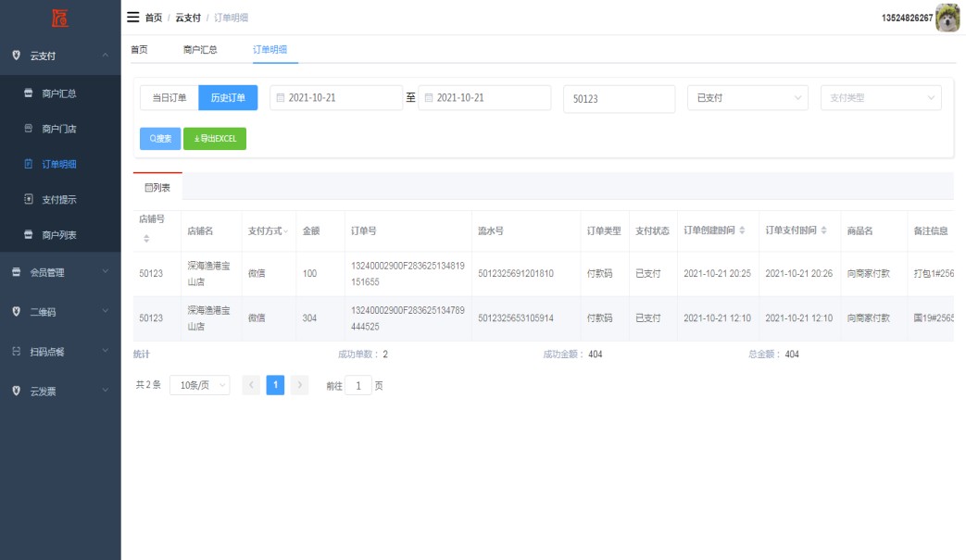Switch to the 商户汇总 tab
966x560 pixels.
(200, 49)
